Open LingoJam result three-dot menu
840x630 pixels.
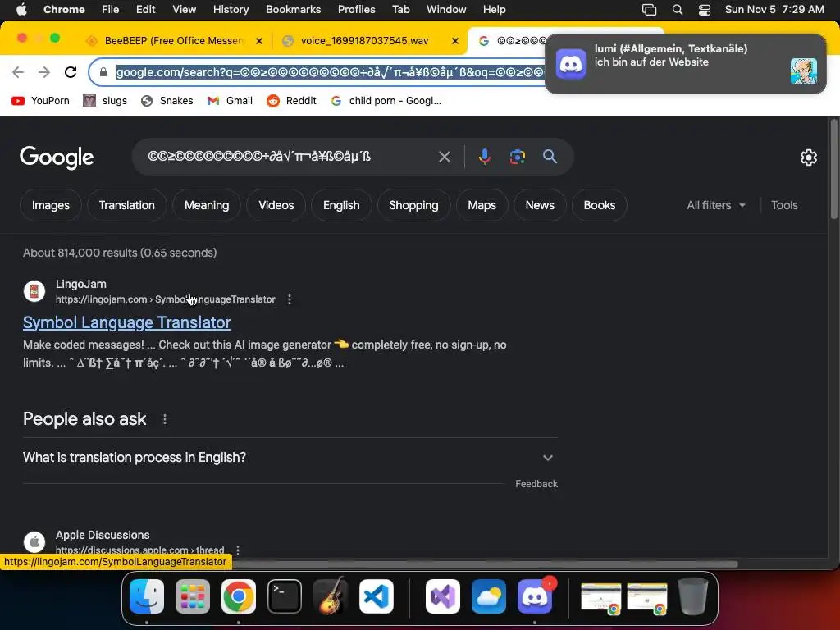[x=290, y=299]
